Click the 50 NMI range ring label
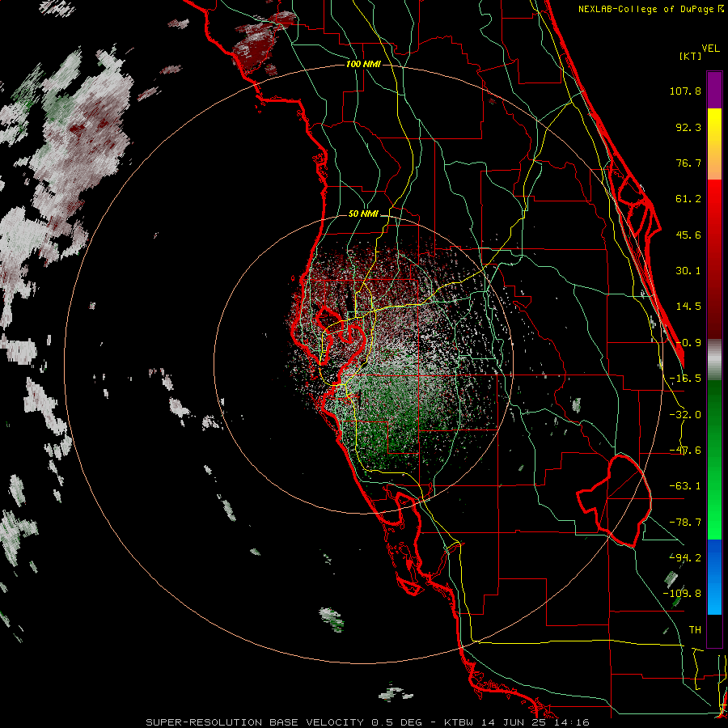Image resolution: width=728 pixels, height=728 pixels. click(x=363, y=214)
